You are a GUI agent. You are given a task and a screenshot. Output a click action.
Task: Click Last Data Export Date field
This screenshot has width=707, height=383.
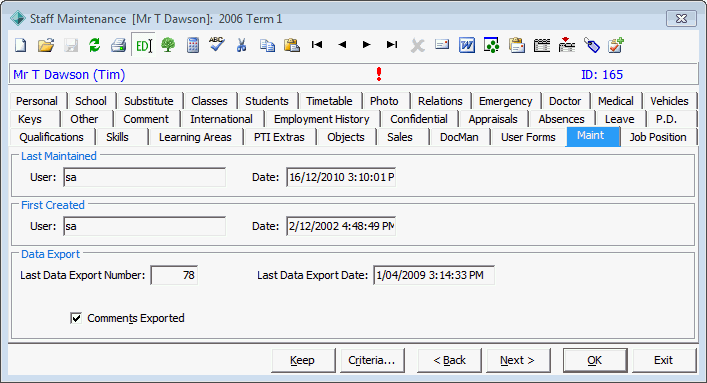pyautogui.click(x=434, y=275)
